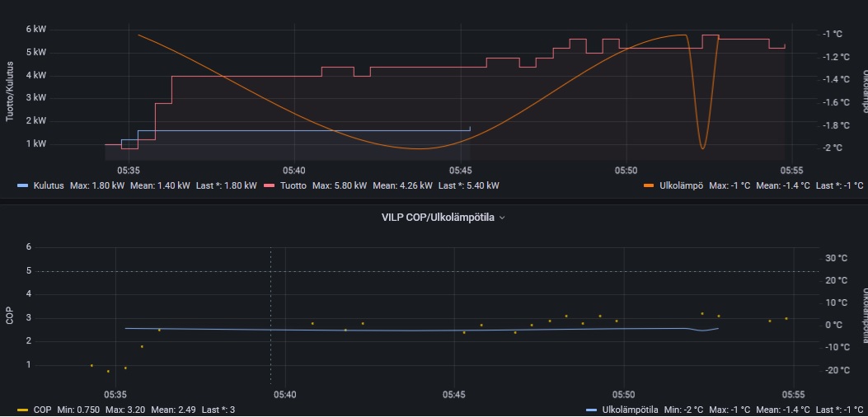This screenshot has height=417, width=868.
Task: Click the 05:40 time label on the upper chart
Action: coord(294,171)
